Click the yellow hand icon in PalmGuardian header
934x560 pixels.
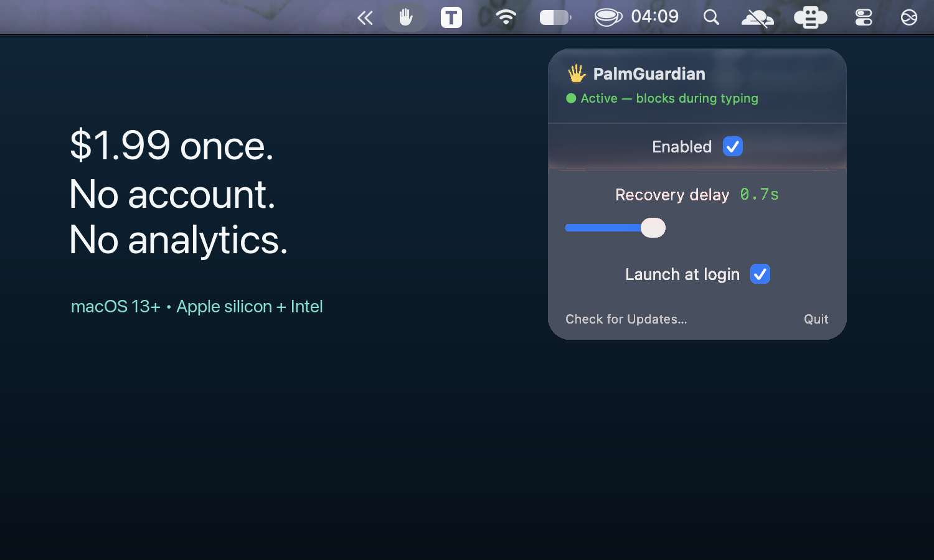[577, 73]
